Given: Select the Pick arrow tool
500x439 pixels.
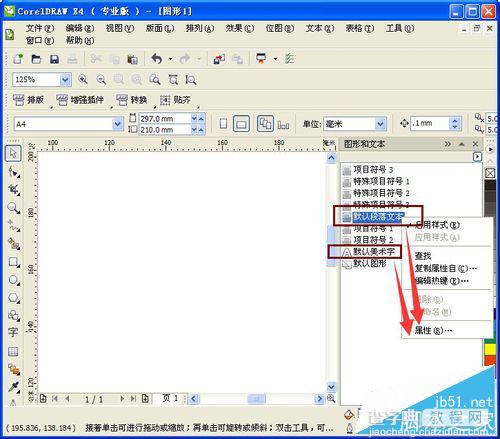Looking at the screenshot, I should point(13,153).
